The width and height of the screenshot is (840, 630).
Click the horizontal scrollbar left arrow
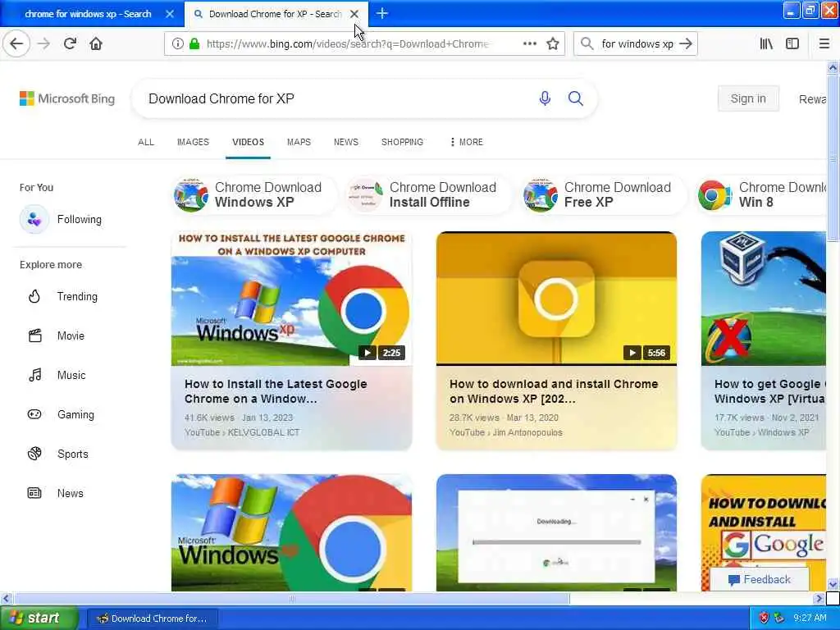tap(6, 598)
